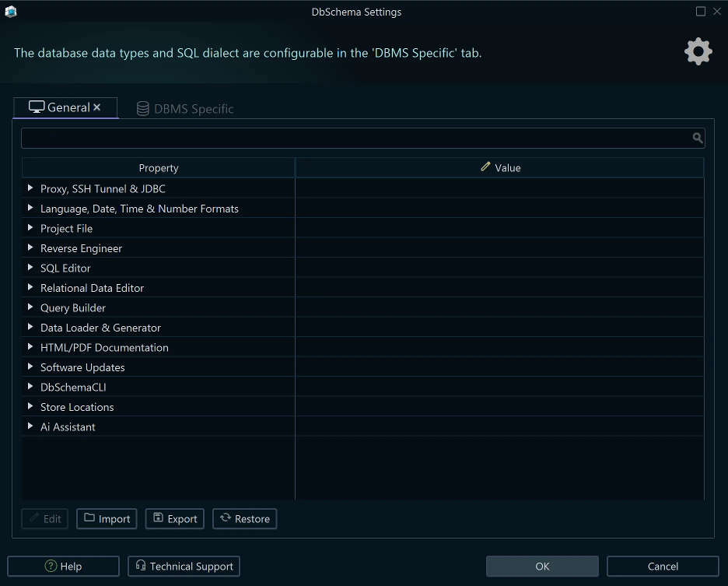Viewport: 728px width, 586px height.
Task: Open the settings gear icon
Action: pyautogui.click(x=697, y=51)
